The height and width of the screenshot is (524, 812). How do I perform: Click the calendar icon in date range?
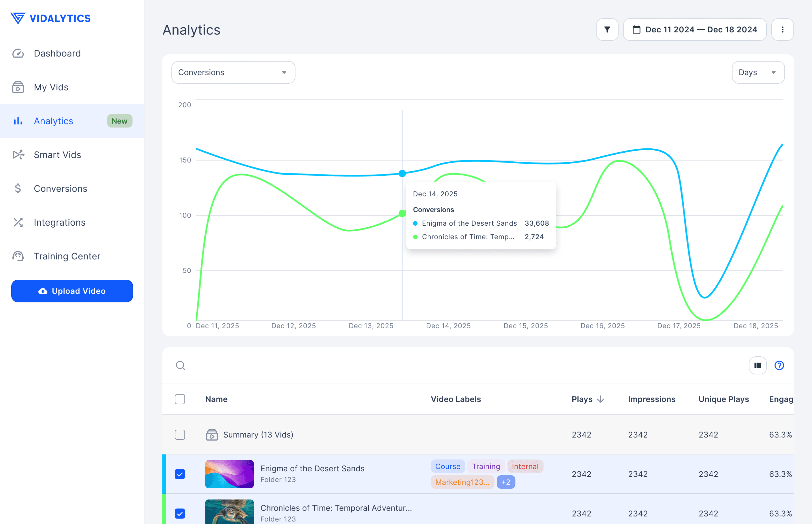point(636,30)
